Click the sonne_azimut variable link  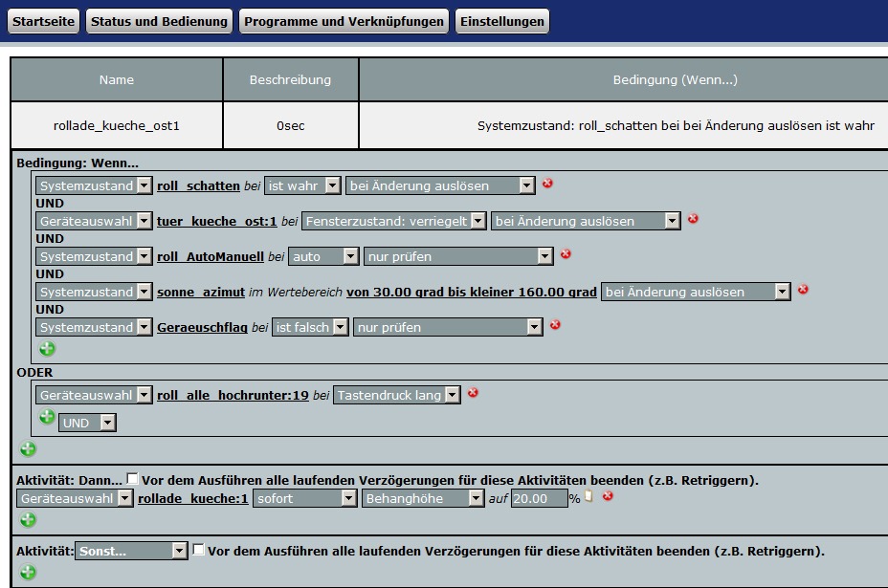[200, 292]
